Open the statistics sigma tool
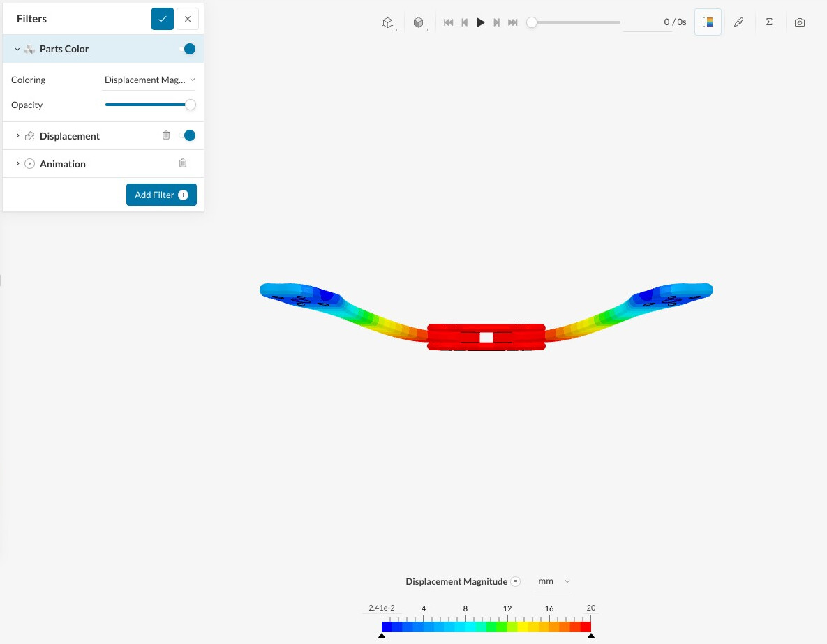Image resolution: width=827 pixels, height=644 pixels. tap(770, 22)
